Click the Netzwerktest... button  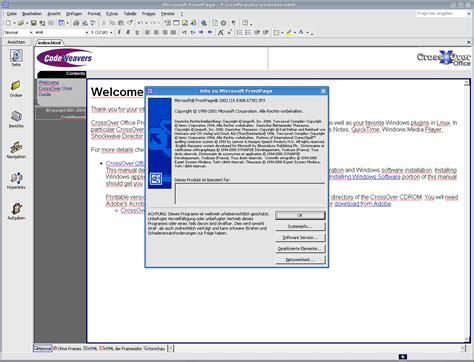[x=300, y=259]
